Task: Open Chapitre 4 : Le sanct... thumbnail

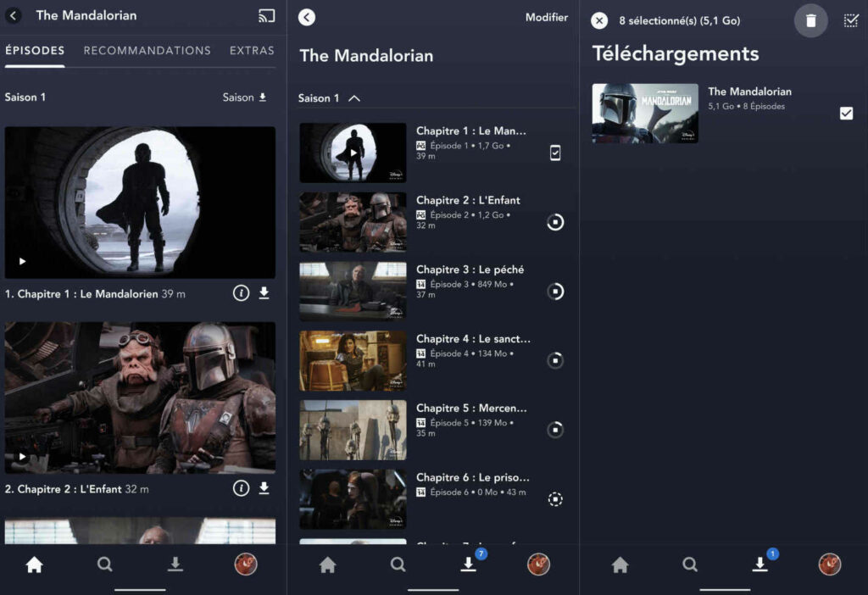Action: (x=353, y=360)
